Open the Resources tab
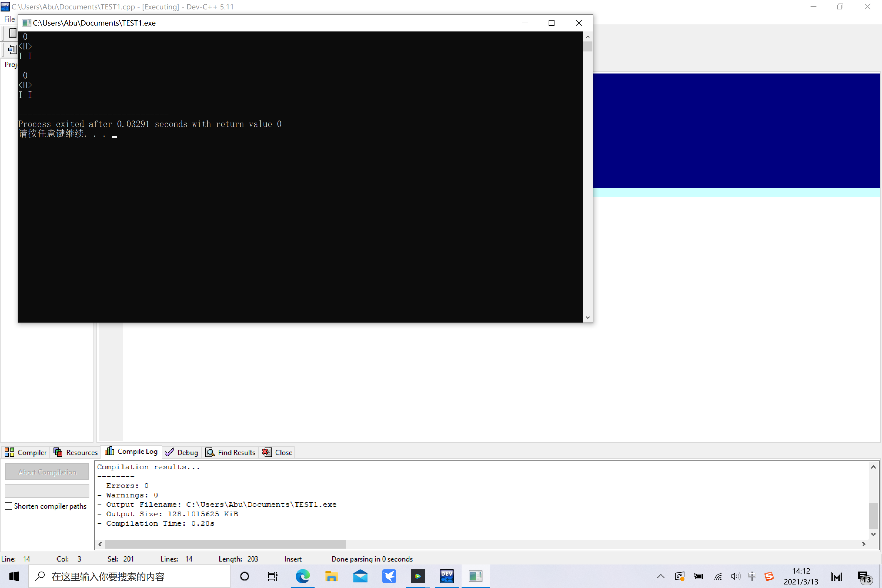The image size is (882, 588). pos(76,452)
